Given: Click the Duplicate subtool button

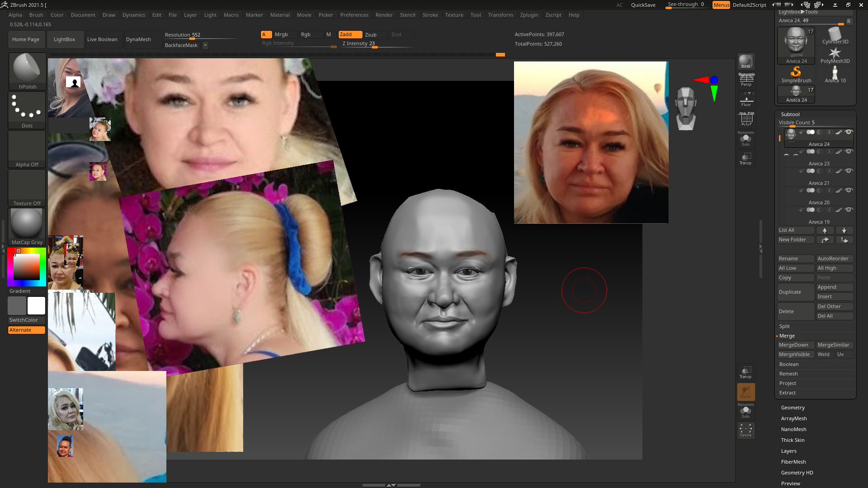Looking at the screenshot, I should (796, 292).
